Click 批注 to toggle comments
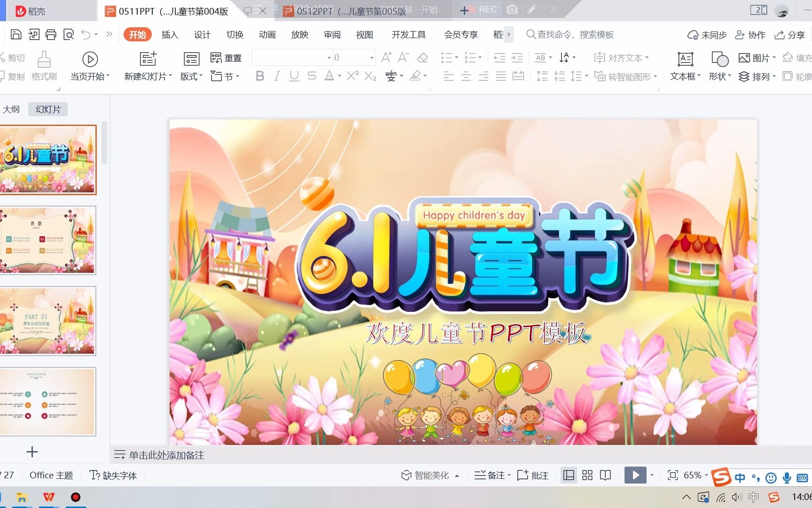Screen dimensions: 812x508 (532, 475)
